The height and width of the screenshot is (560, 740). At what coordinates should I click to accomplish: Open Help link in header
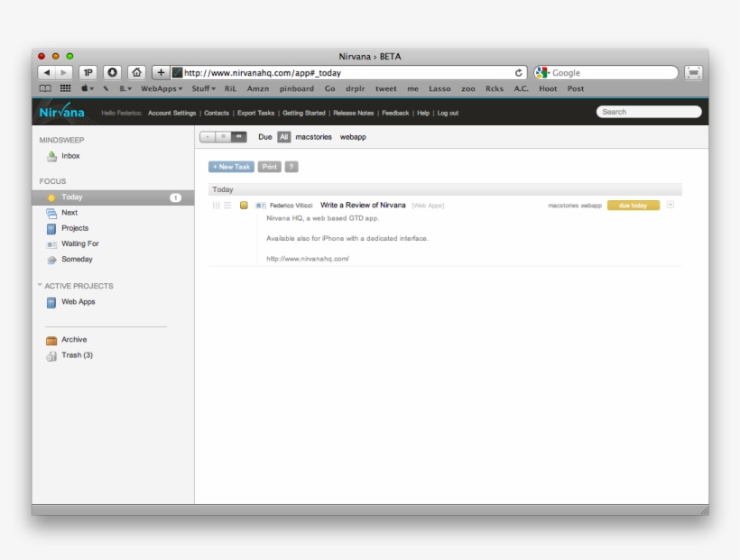coord(423,114)
